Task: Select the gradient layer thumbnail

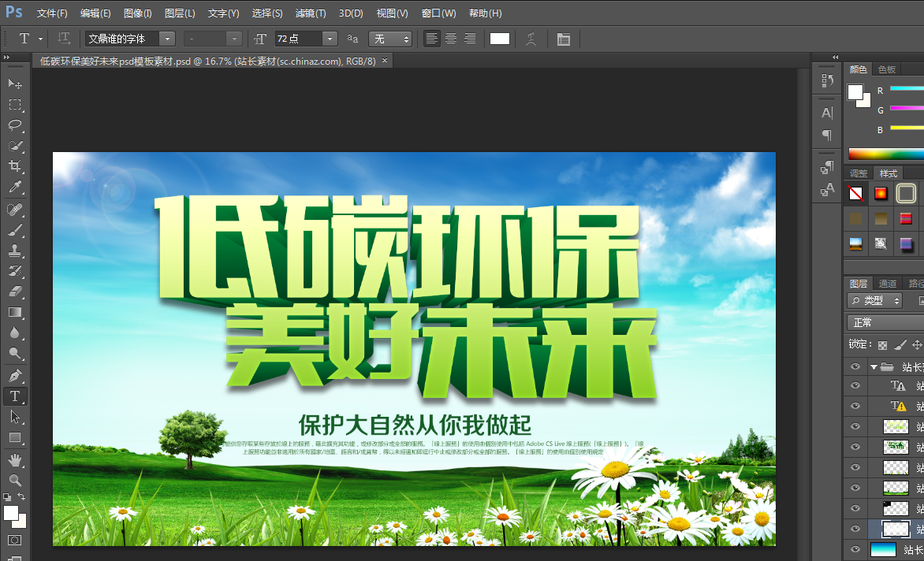Action: point(883,549)
